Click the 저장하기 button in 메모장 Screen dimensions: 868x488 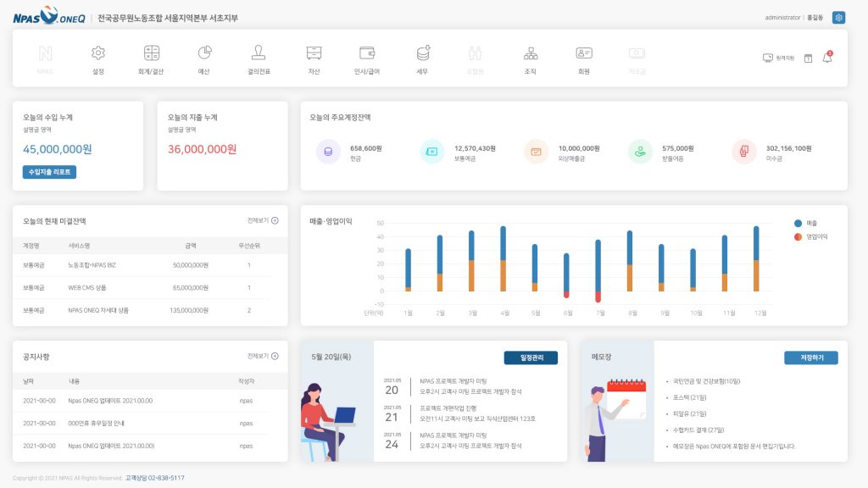coord(810,358)
